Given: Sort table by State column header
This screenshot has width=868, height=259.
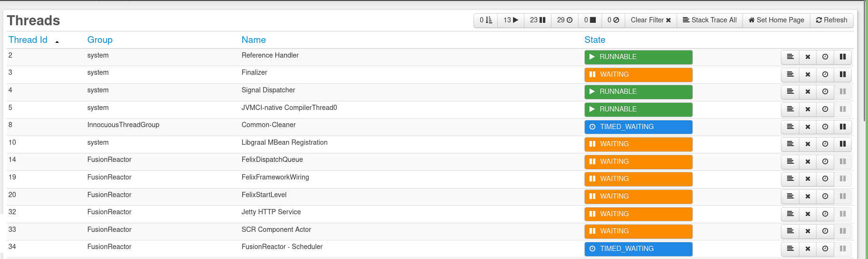Looking at the screenshot, I should point(595,40).
